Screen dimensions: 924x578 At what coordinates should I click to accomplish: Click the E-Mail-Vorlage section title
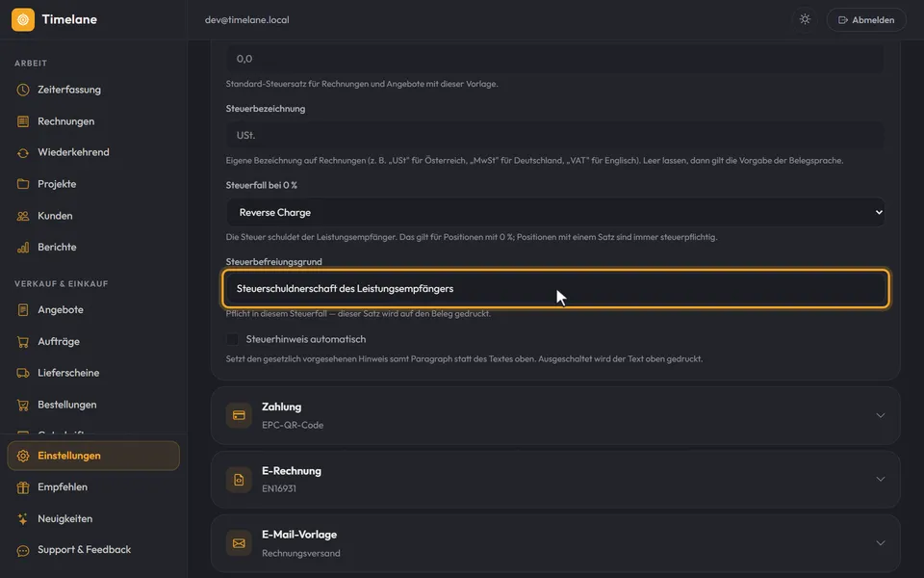coord(299,535)
